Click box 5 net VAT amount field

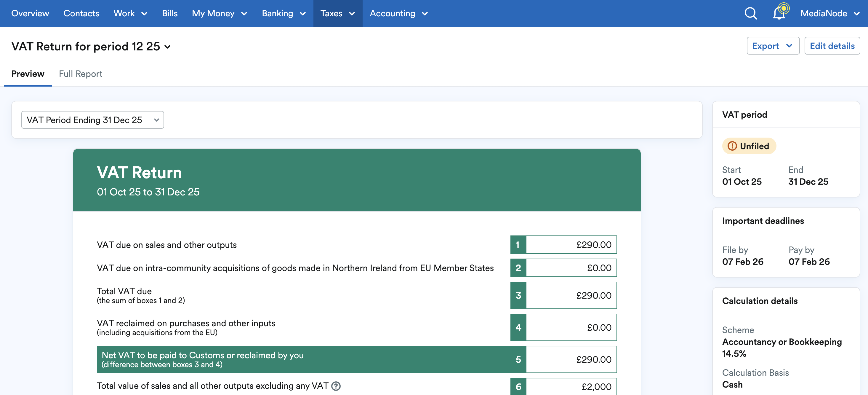[x=571, y=360]
